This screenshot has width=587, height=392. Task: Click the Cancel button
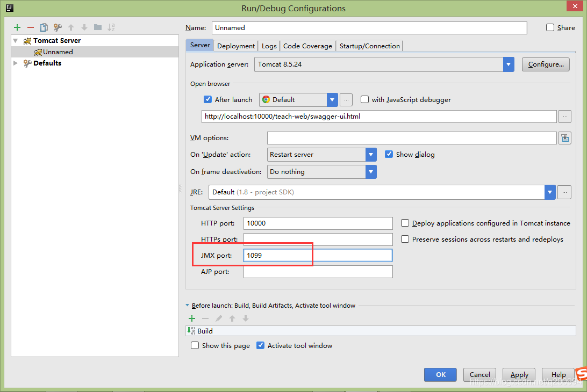pos(479,374)
